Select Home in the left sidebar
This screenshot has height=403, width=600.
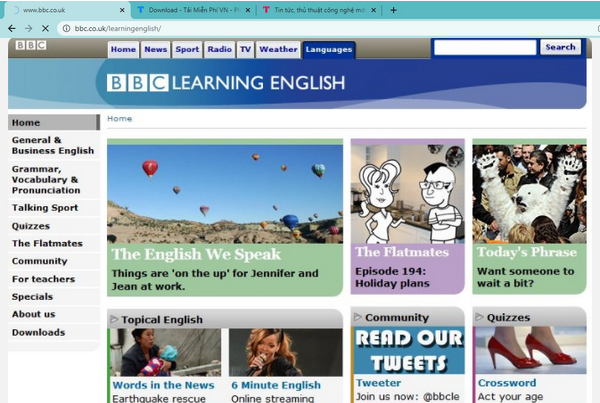(x=54, y=122)
